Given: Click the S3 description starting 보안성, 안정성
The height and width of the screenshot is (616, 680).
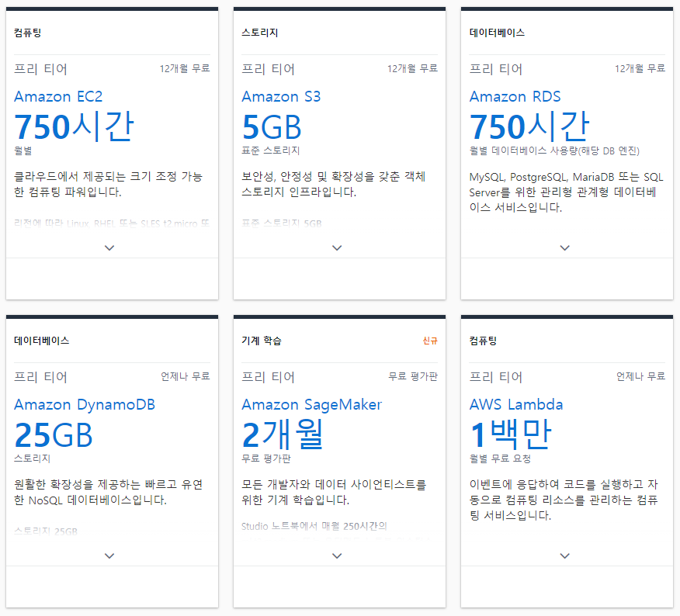Looking at the screenshot, I should pos(334,184).
